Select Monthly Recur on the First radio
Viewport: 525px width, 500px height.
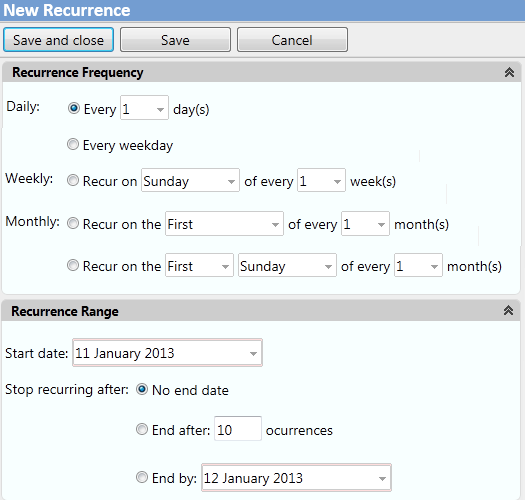click(73, 223)
